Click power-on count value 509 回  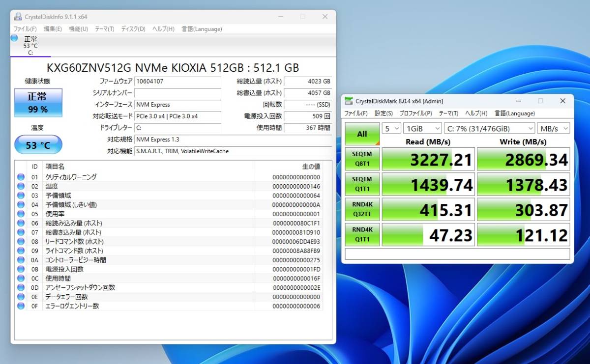pyautogui.click(x=308, y=116)
